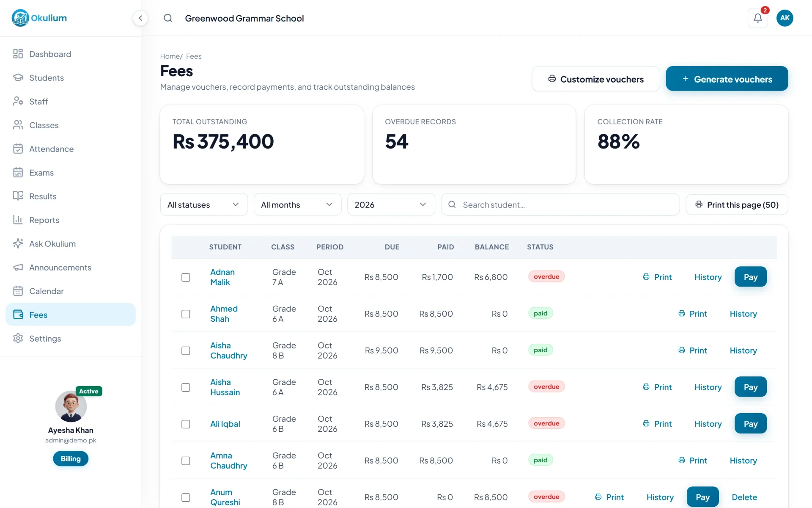Click the Classes people icon

(18, 125)
